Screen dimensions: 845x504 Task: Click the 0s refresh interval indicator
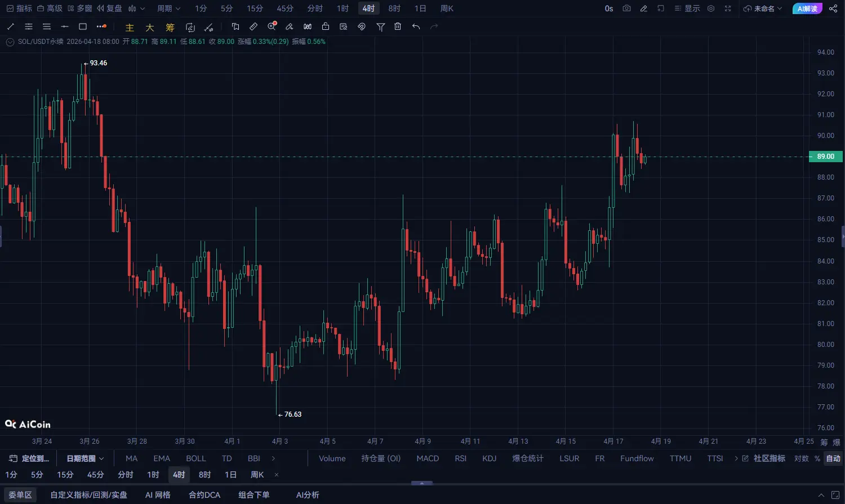pos(609,8)
